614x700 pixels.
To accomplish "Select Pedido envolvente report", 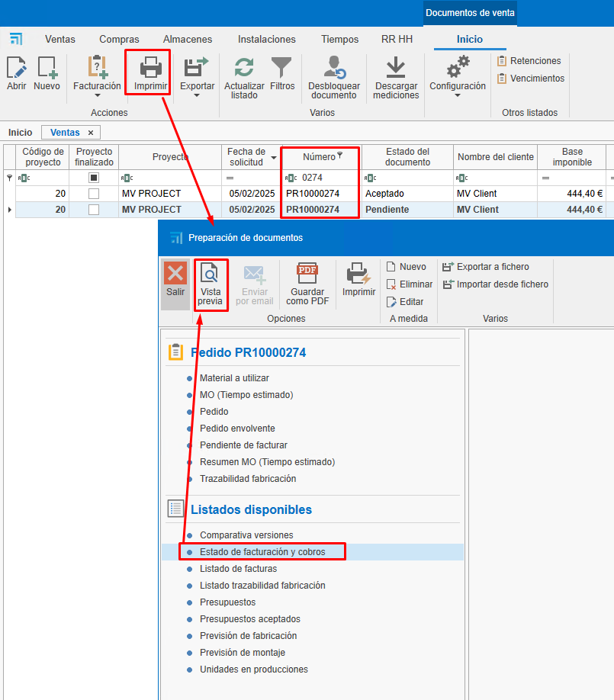I will [x=237, y=428].
